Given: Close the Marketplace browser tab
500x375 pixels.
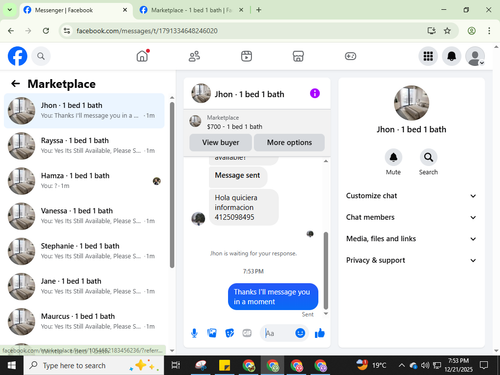Looking at the screenshot, I should 241,10.
